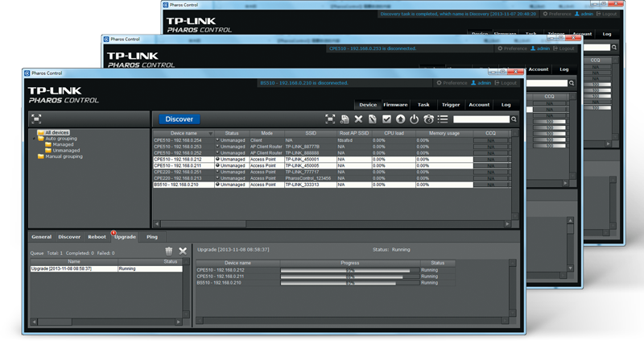Click the Status column header in device table
Image resolution: width=644 pixels, height=341 pixels.
pyautogui.click(x=232, y=133)
